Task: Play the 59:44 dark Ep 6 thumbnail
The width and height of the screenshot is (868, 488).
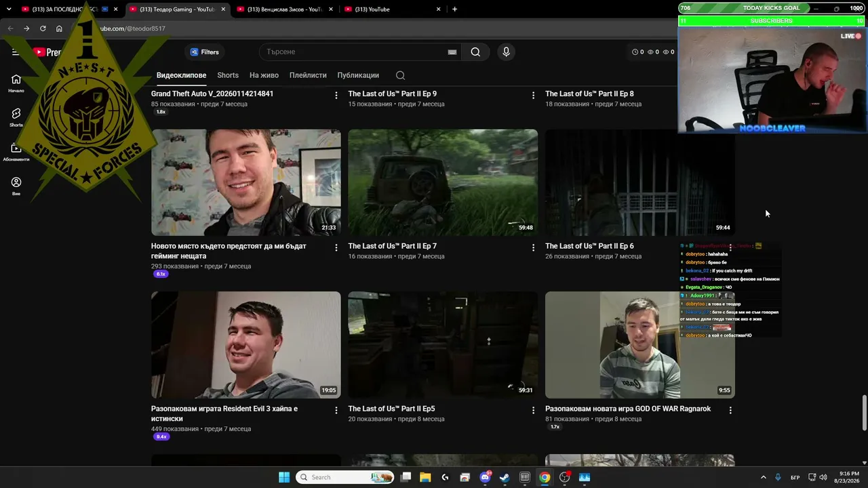Action: click(x=640, y=182)
